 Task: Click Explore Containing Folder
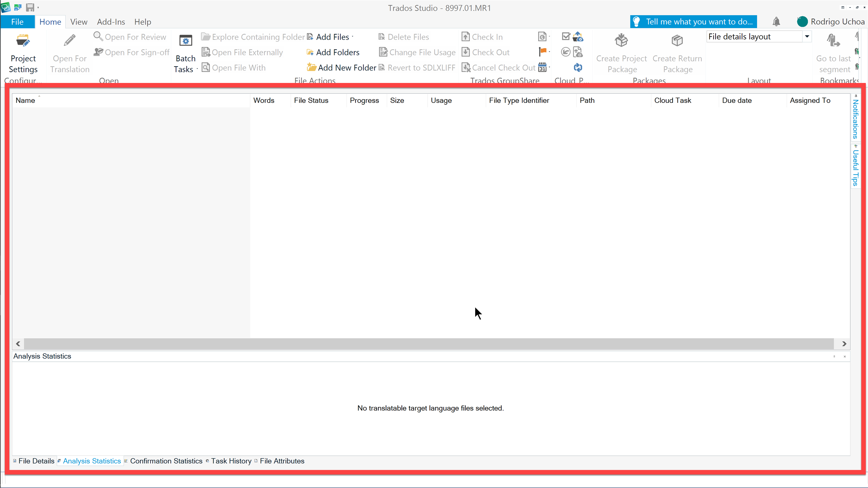coord(253,37)
